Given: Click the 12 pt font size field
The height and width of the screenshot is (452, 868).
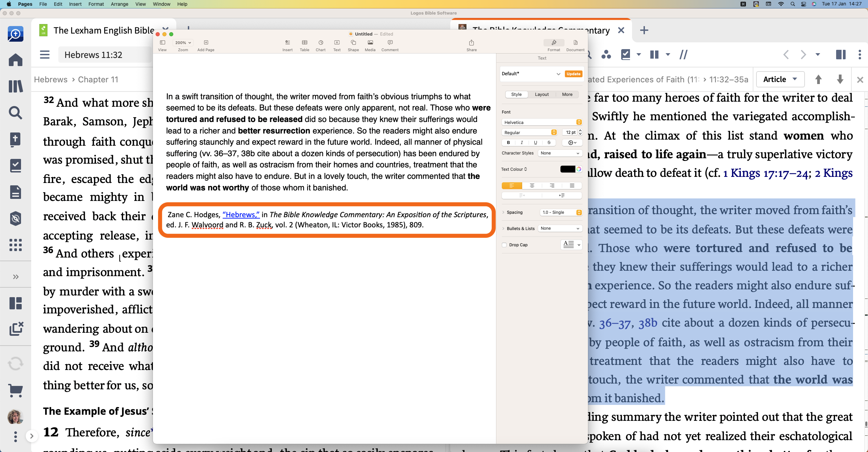Looking at the screenshot, I should point(570,132).
